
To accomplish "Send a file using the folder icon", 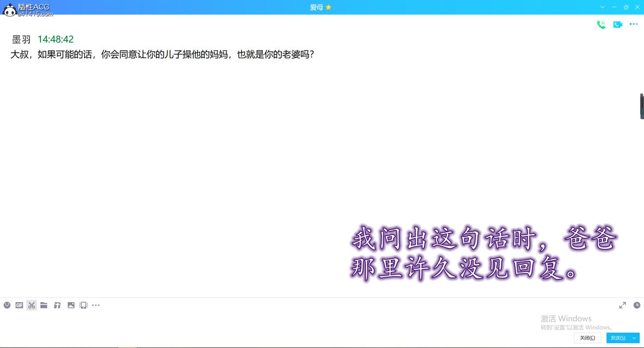I will tap(44, 305).
